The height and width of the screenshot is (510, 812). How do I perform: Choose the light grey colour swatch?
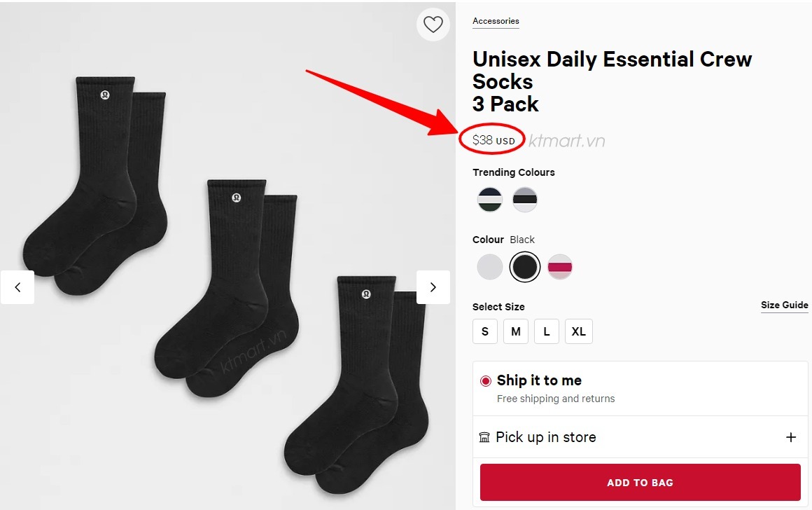[490, 267]
